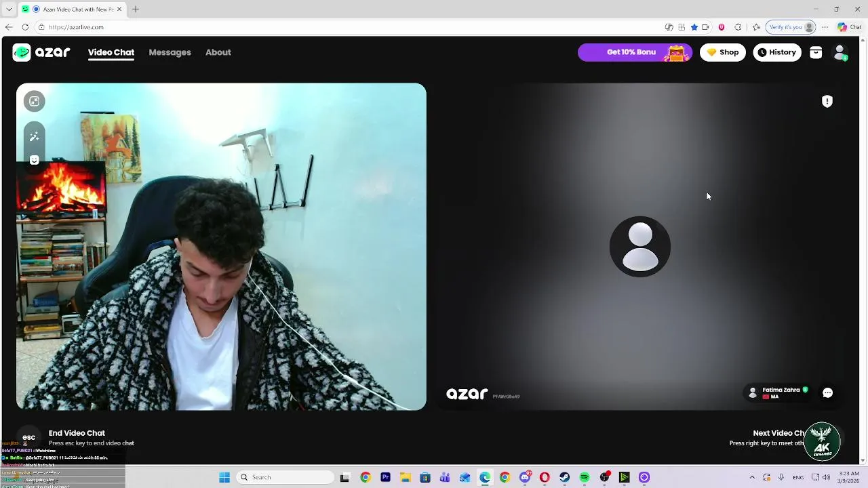Open the Shop button
Image resolution: width=868 pixels, height=488 pixels.
(x=722, y=52)
